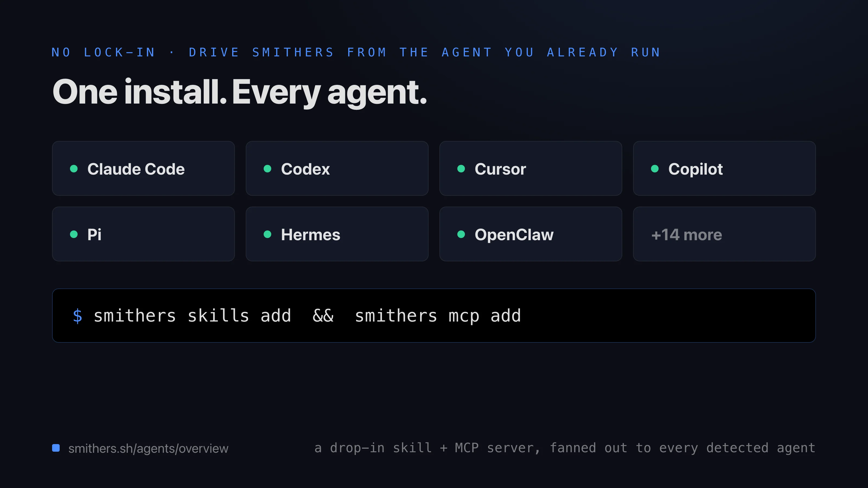868x488 pixels.
Task: Click the 'smithers mcp add' command text
Action: pos(438,316)
